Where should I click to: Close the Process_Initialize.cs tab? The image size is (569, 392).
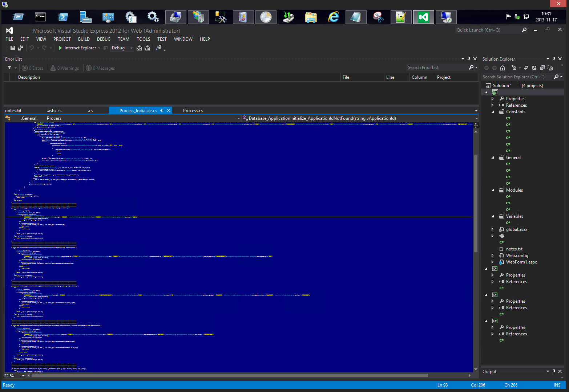169,111
